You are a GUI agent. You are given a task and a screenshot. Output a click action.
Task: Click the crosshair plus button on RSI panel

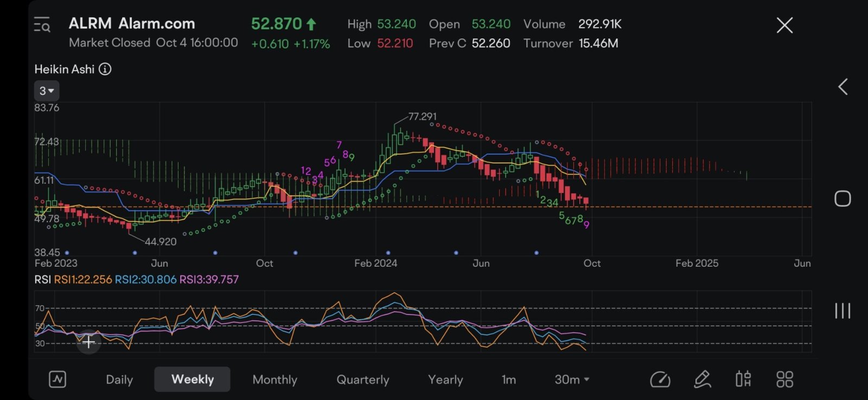pos(88,341)
